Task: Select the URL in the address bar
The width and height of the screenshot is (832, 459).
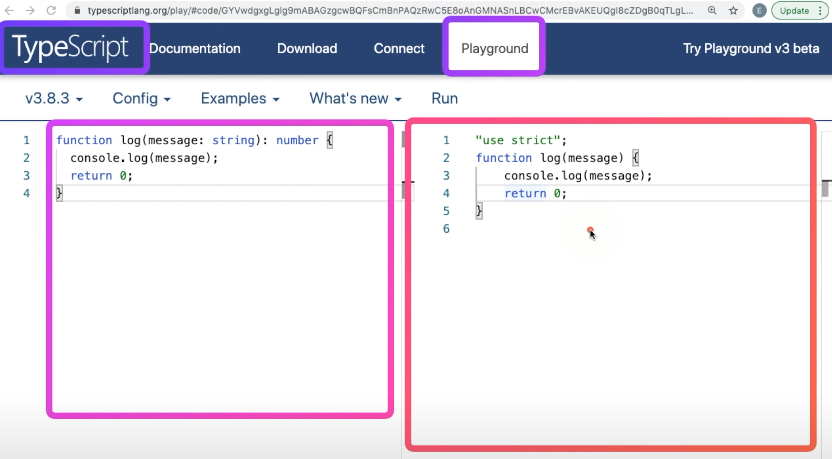Action: tap(391, 11)
